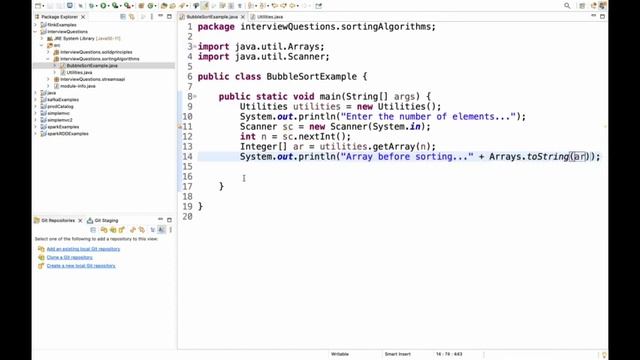
Task: Close the Git Repositories view
Action: pyautogui.click(x=80, y=220)
